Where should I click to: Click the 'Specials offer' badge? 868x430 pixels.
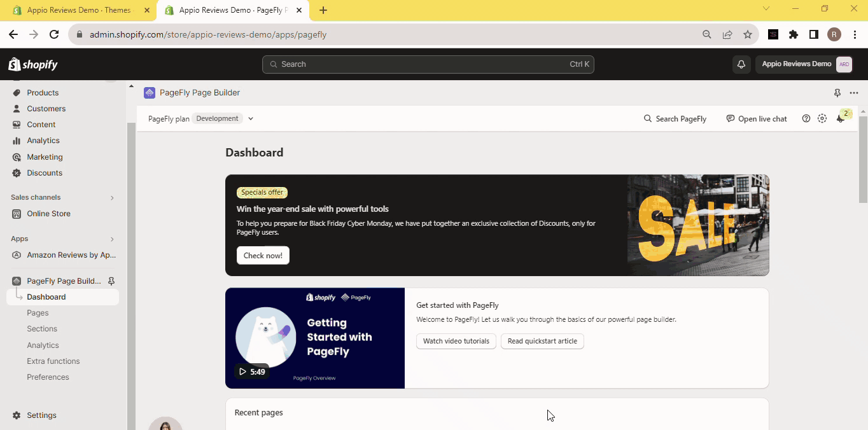coord(262,192)
